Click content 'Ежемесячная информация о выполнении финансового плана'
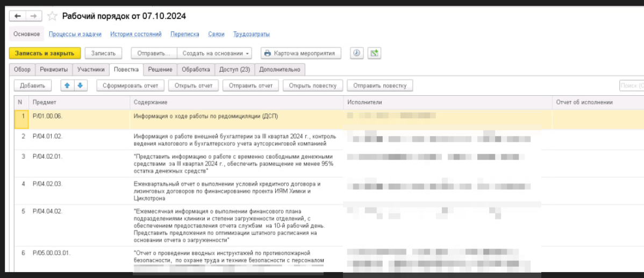This screenshot has height=278, width=644. [x=230, y=225]
